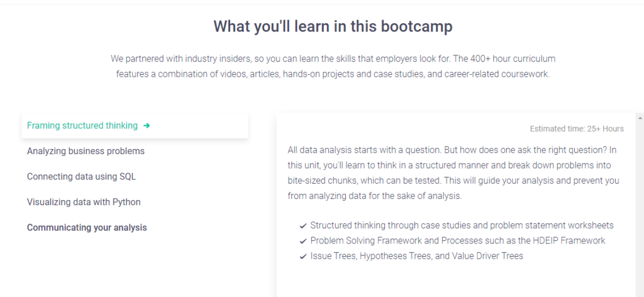Image resolution: width=644 pixels, height=297 pixels.
Task: Click the vertical scrollbar track of the unit panel
Action: [640, 208]
